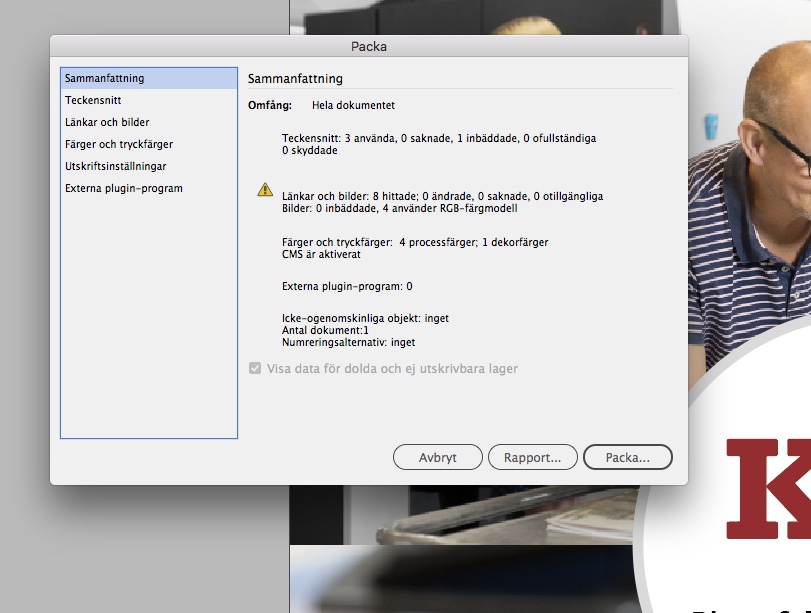This screenshot has width=811, height=613.
Task: Click 'Antal dokument:1' text
Action: [x=325, y=330]
